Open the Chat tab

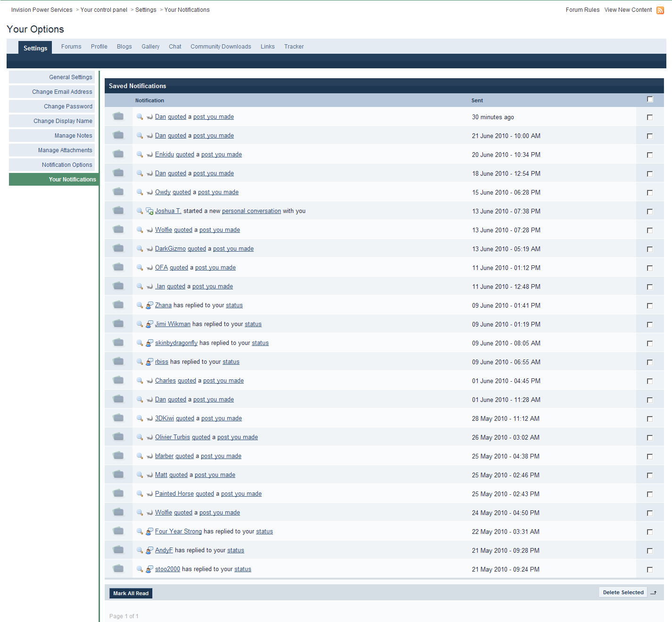pyautogui.click(x=175, y=47)
